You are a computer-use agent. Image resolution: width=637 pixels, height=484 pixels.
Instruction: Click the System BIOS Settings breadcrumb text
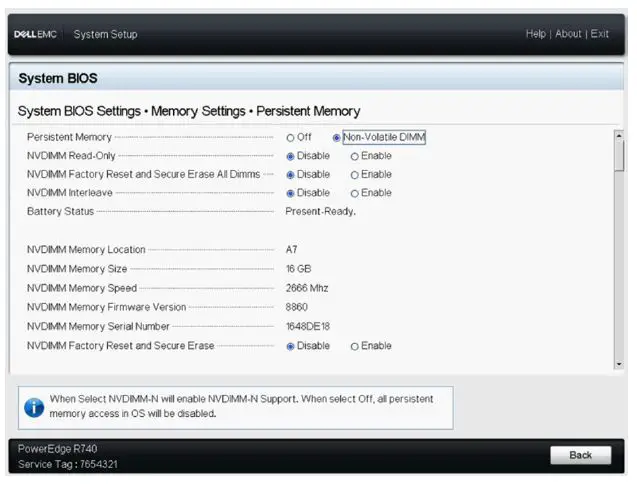click(79, 111)
